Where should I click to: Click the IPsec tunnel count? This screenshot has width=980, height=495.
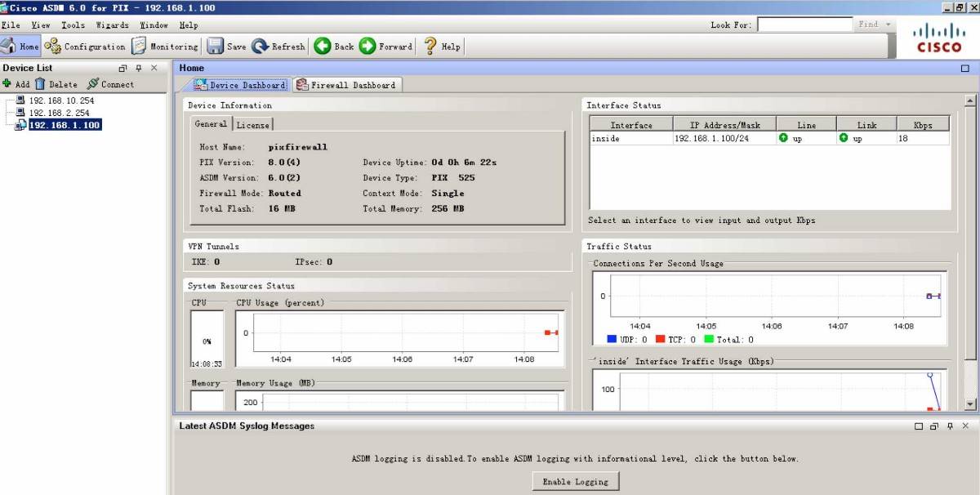tap(329, 262)
